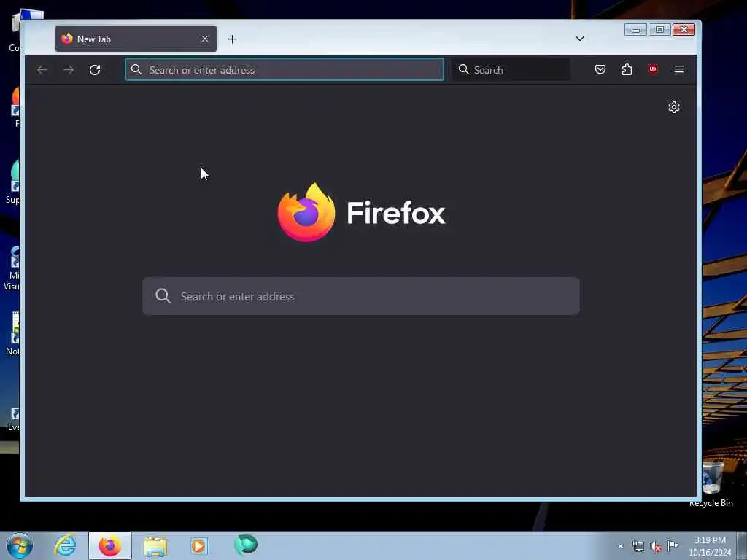Close the New Tab tab
Viewport: 747px width, 560px height.
[205, 39]
